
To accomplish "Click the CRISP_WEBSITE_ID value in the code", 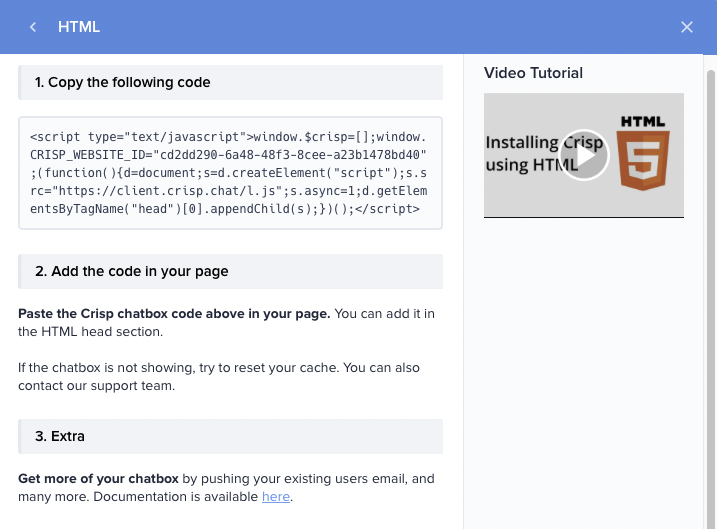I will [289, 155].
